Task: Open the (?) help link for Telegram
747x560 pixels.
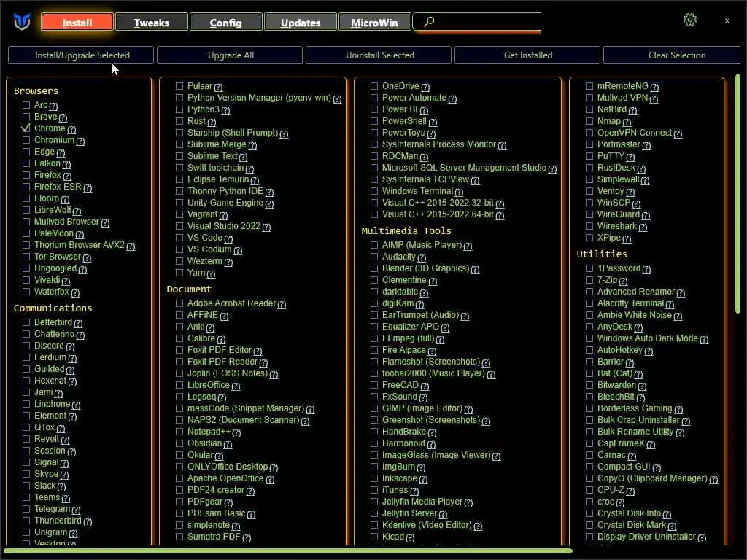Action: (x=76, y=510)
